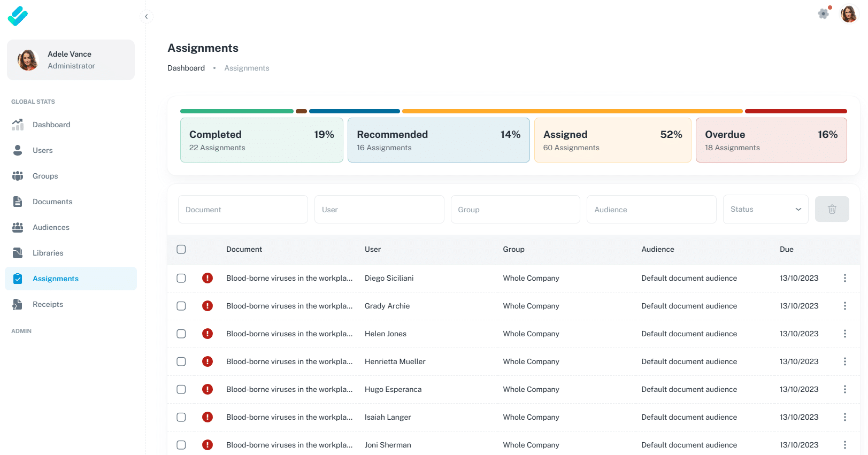The height and width of the screenshot is (455, 868).
Task: Click overdue warning icon for Diego Siciliani
Action: pos(208,278)
